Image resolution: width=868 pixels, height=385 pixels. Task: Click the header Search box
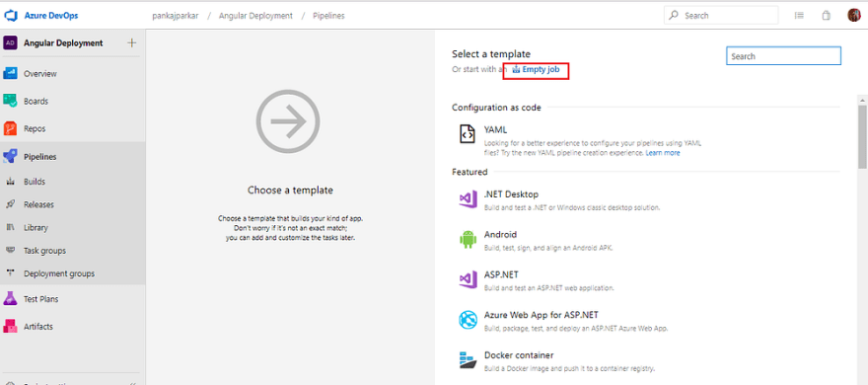pos(721,16)
